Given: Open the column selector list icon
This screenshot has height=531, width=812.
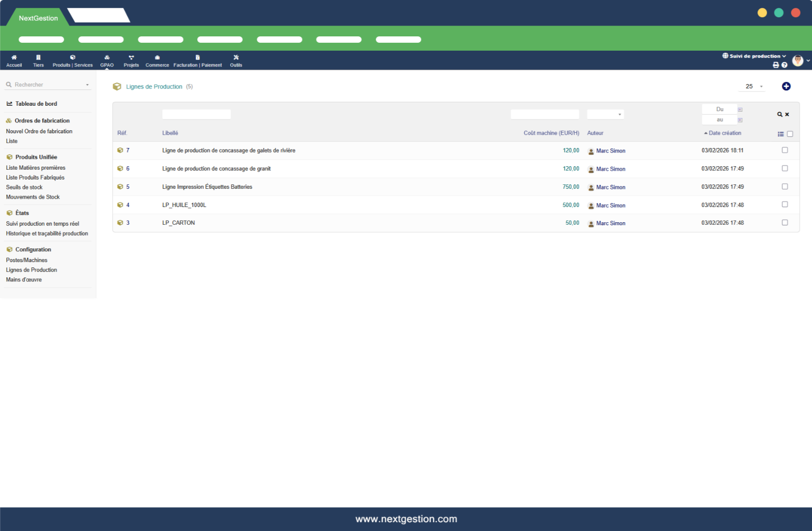Looking at the screenshot, I should pos(781,134).
